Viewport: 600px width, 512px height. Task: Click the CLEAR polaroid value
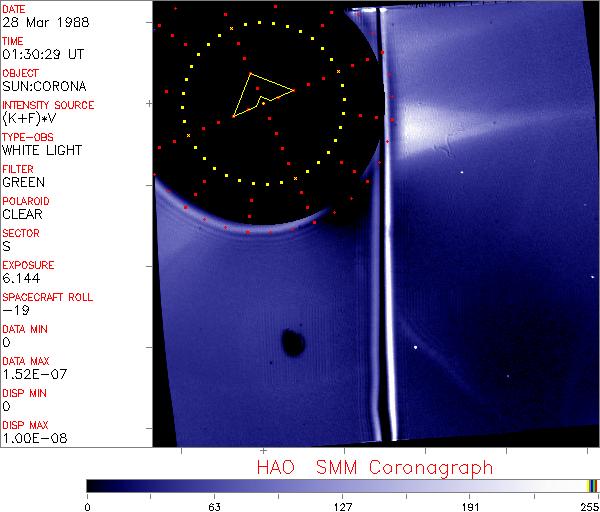pos(23,214)
